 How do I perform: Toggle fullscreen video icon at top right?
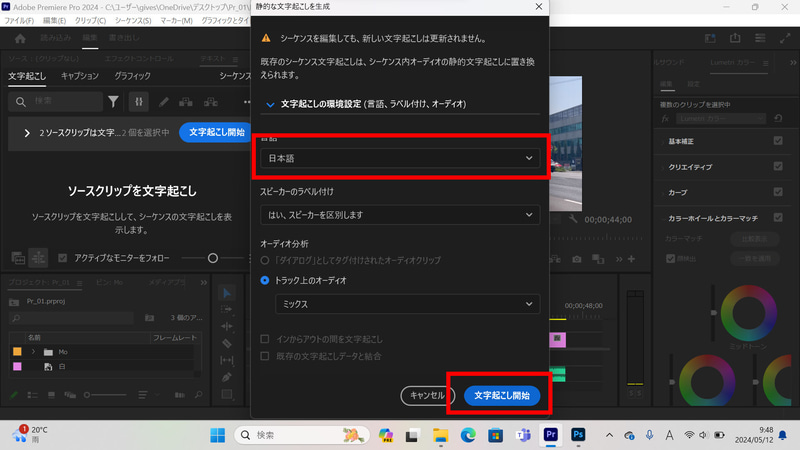tap(785, 38)
